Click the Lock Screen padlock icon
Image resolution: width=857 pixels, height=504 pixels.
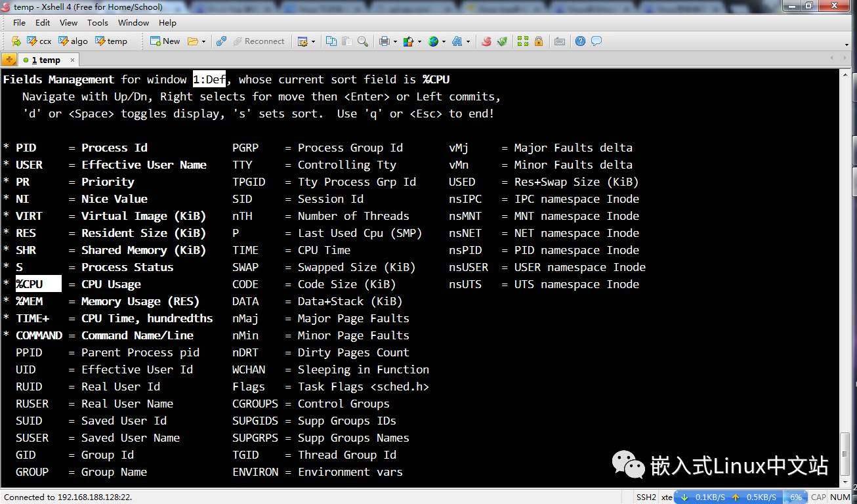(x=539, y=41)
